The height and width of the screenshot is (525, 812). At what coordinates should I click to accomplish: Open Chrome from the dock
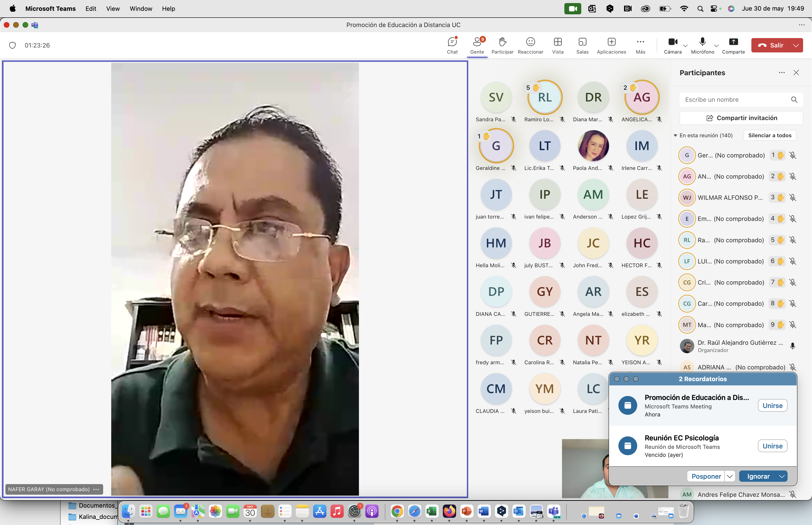[397, 511]
